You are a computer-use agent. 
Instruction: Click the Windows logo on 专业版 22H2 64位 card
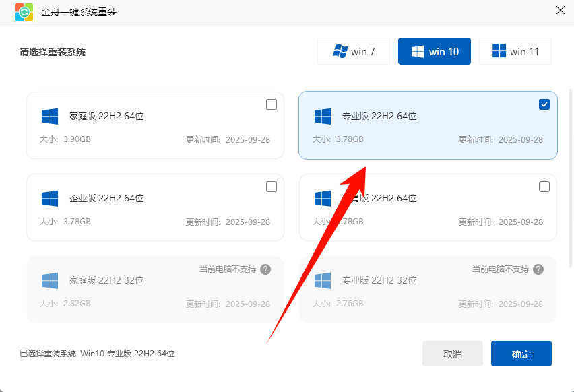[x=322, y=115]
